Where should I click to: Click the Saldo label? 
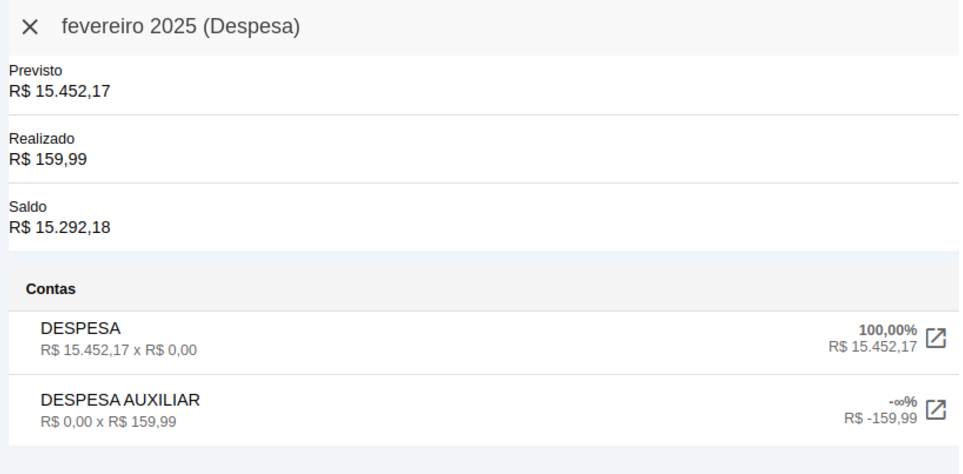point(28,207)
